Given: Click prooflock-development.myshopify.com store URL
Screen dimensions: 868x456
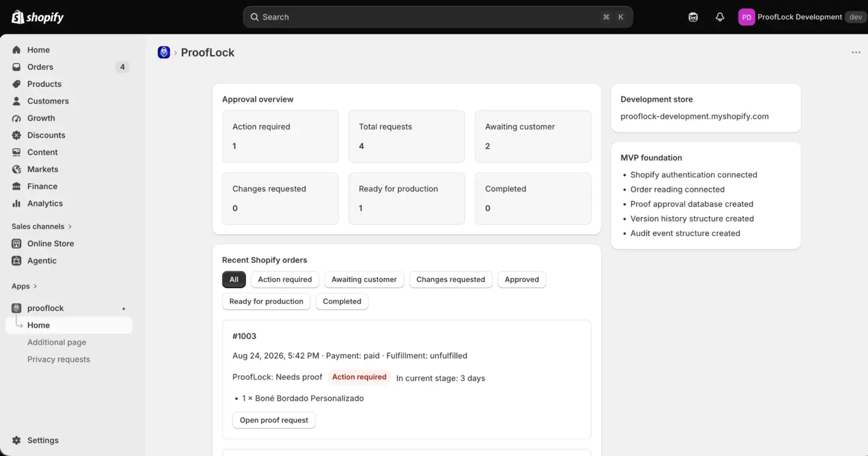Looking at the screenshot, I should point(694,116).
